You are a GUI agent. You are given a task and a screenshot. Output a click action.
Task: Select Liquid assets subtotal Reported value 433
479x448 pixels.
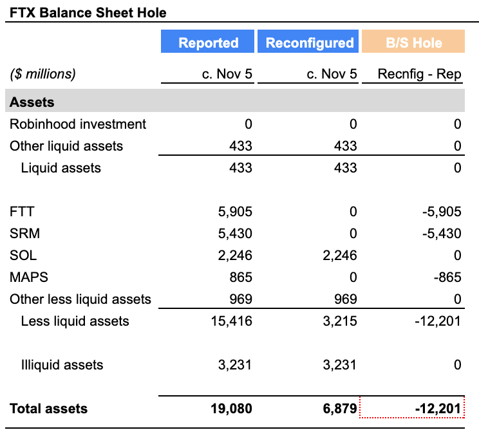241,168
